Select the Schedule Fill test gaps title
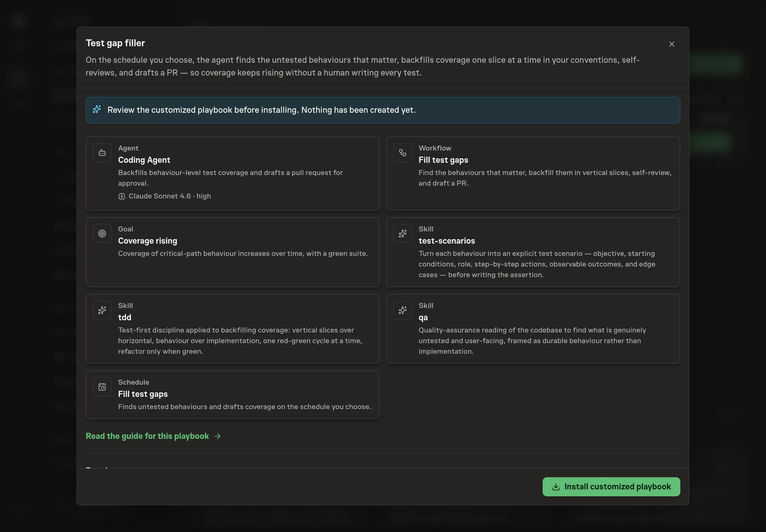Image resolution: width=766 pixels, height=532 pixels. [x=143, y=394]
